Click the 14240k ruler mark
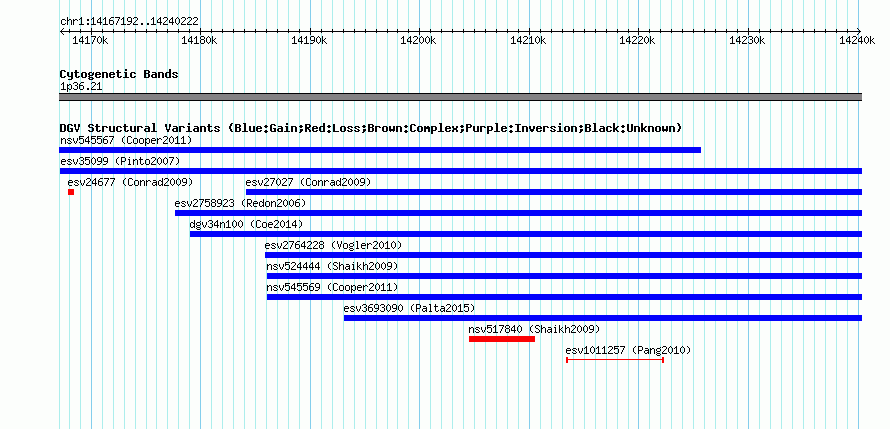This screenshot has height=429, width=890. 857,40
